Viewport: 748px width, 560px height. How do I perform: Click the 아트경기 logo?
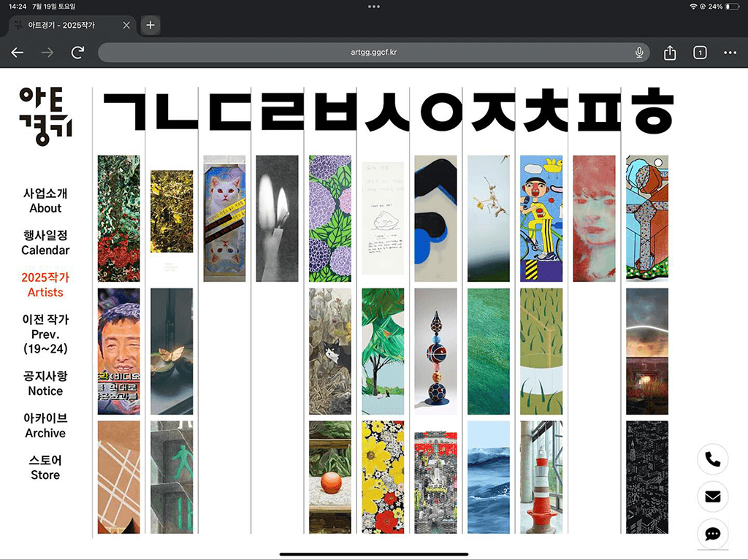tap(45, 115)
